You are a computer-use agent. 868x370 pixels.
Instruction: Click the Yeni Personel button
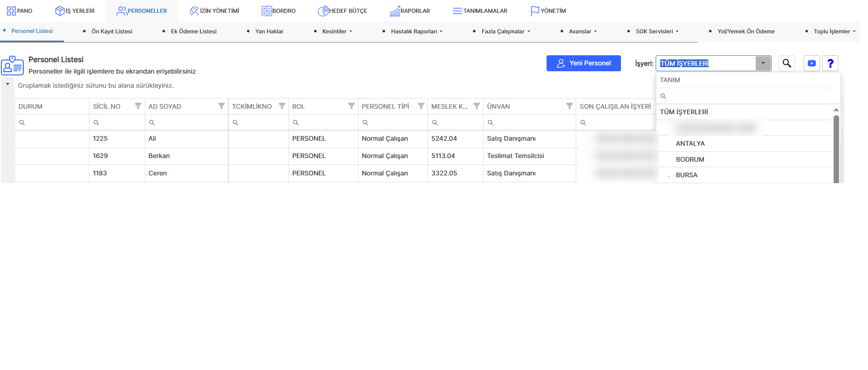[x=584, y=63]
